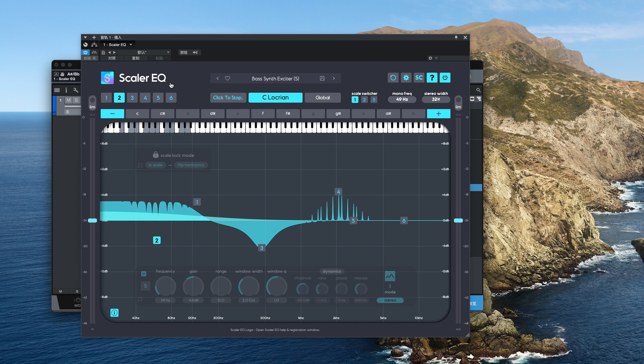Expand the triangle menu left of 音轨 1
This screenshot has width=644, height=364.
(85, 37)
